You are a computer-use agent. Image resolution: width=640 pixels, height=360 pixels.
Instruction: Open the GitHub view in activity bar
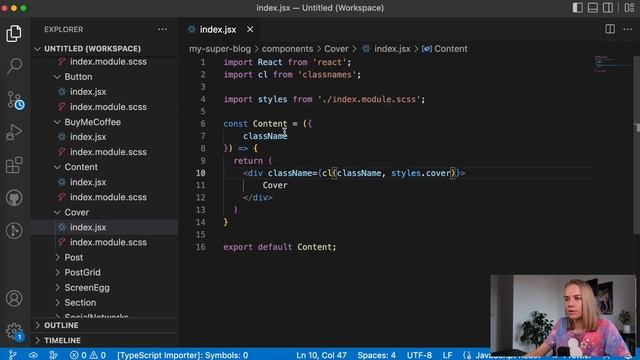(14, 198)
